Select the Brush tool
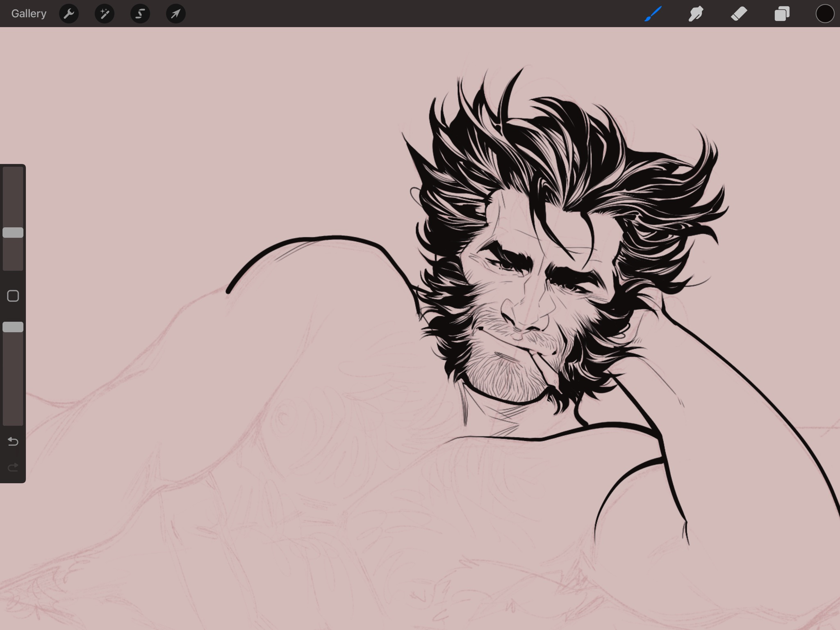 click(x=653, y=14)
